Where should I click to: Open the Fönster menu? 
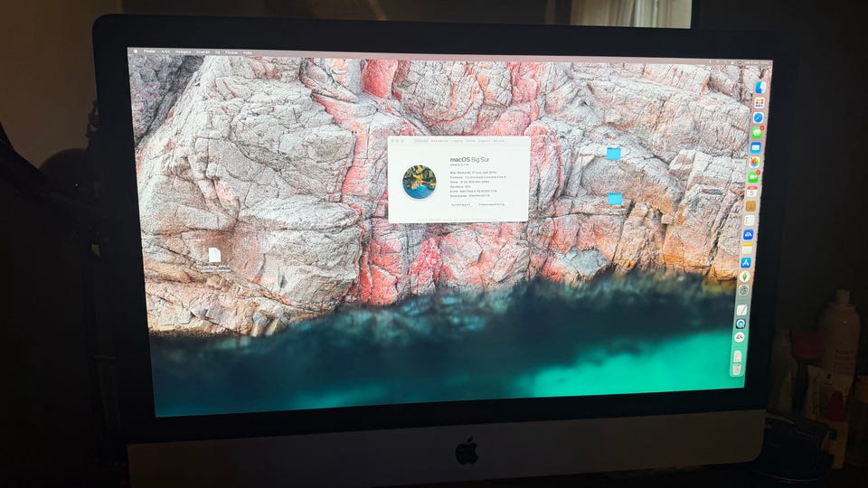point(231,52)
